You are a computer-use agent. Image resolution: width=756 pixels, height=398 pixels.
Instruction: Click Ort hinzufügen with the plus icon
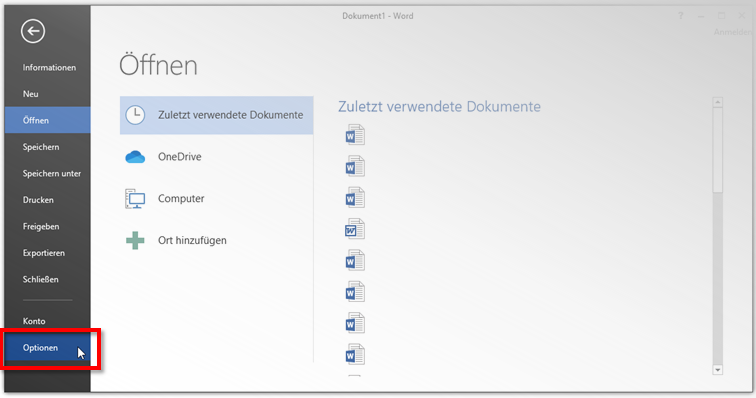[216, 240]
